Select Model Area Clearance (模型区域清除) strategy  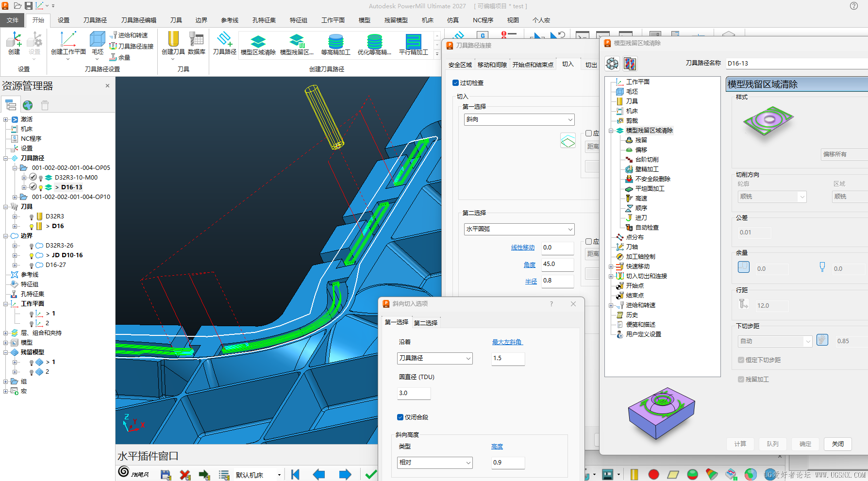pos(258,45)
